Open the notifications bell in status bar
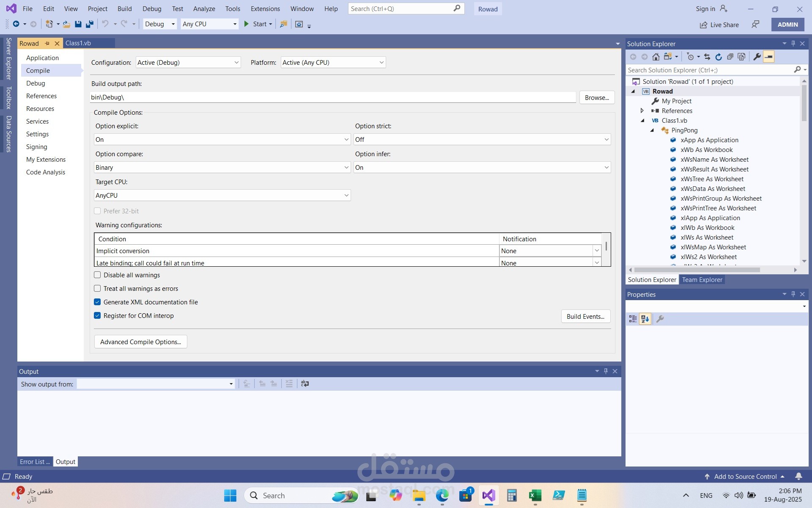This screenshot has width=812, height=508. pos(798,476)
